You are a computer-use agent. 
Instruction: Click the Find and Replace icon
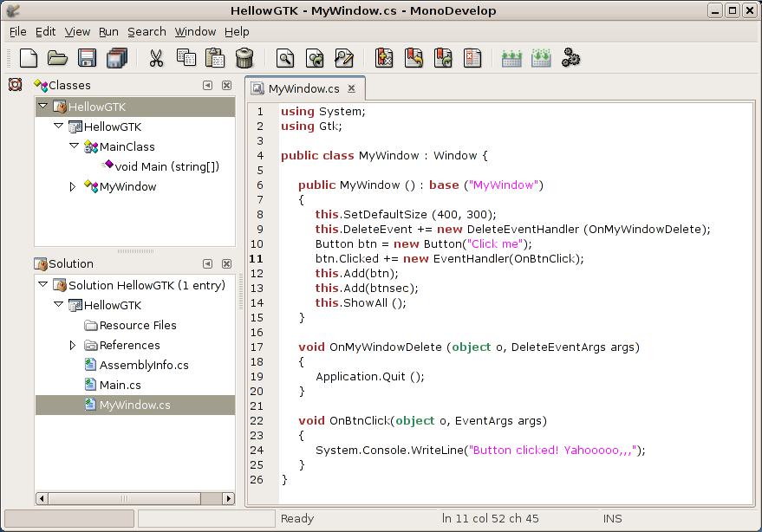344,58
